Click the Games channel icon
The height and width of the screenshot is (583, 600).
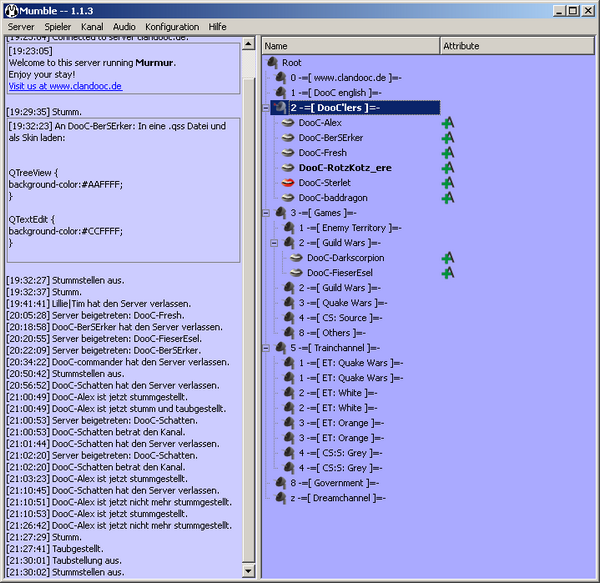click(x=280, y=213)
